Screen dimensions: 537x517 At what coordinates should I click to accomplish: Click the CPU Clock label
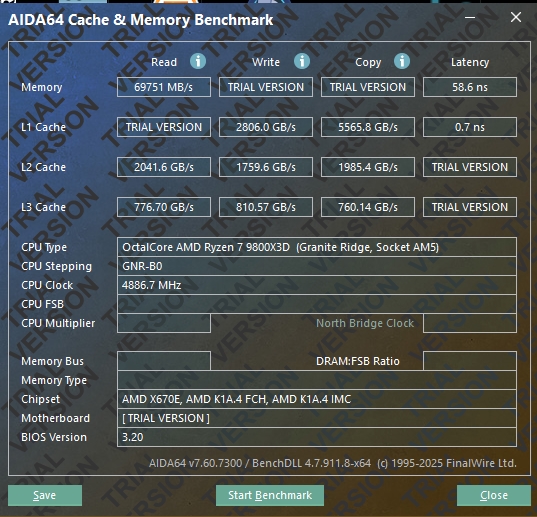(47, 285)
